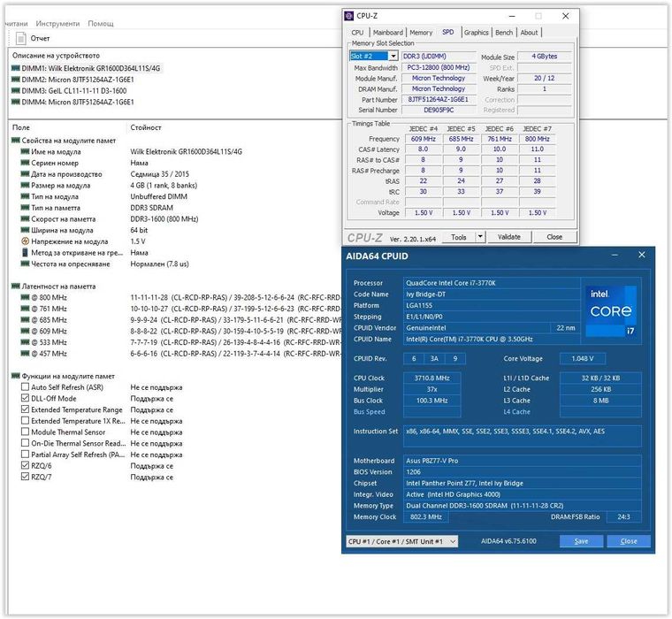Click the Max Bandwidth PC3-12800 field

(x=439, y=68)
